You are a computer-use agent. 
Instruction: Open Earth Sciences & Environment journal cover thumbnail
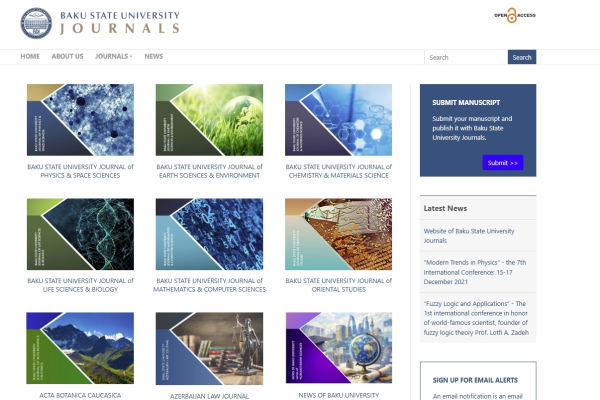tap(209, 120)
